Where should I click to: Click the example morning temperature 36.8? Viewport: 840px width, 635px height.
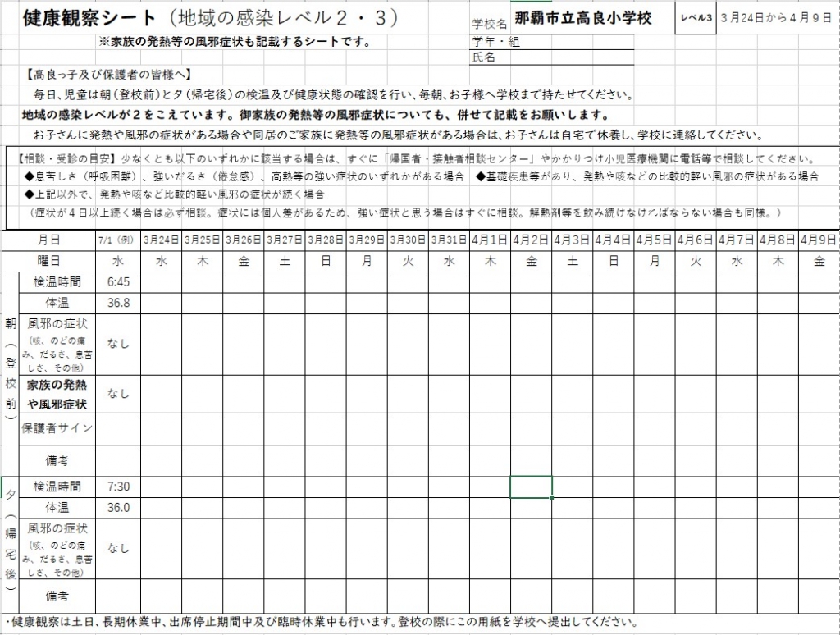click(x=118, y=304)
